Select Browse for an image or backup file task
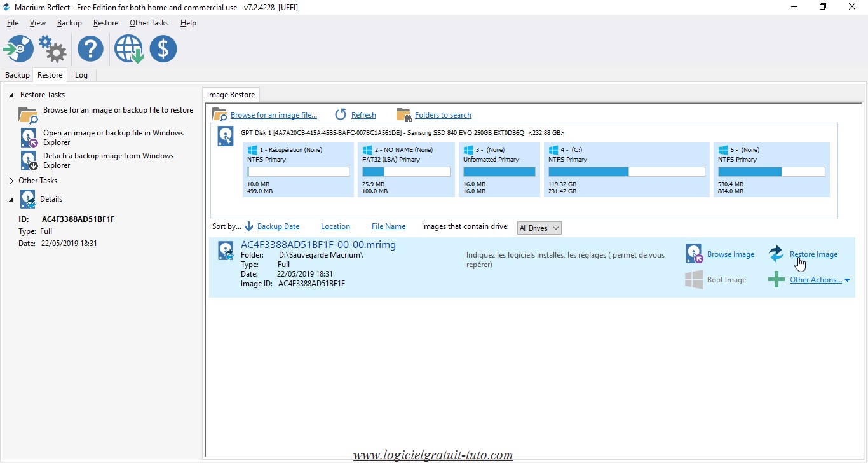868x463 pixels. pyautogui.click(x=118, y=110)
